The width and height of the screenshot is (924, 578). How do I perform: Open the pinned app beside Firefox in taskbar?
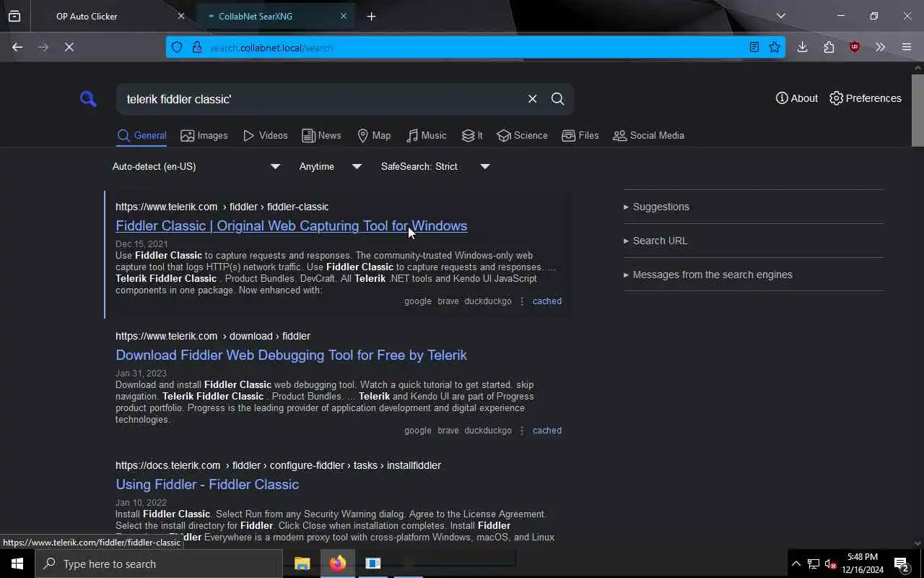tap(372, 564)
